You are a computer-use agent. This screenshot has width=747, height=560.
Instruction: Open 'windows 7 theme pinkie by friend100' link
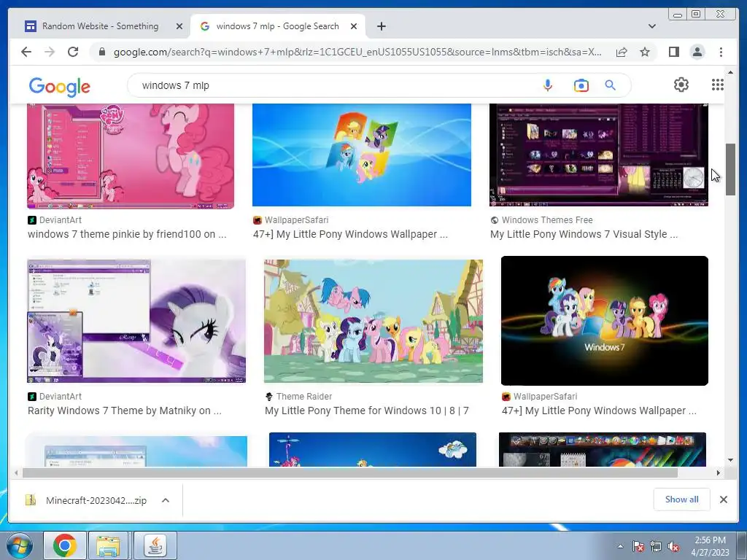tap(127, 234)
